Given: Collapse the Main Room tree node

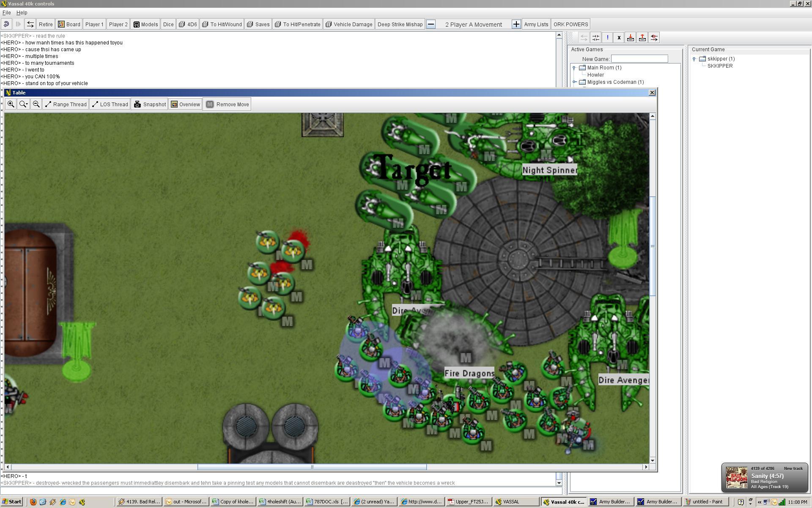Looking at the screenshot, I should [574, 68].
